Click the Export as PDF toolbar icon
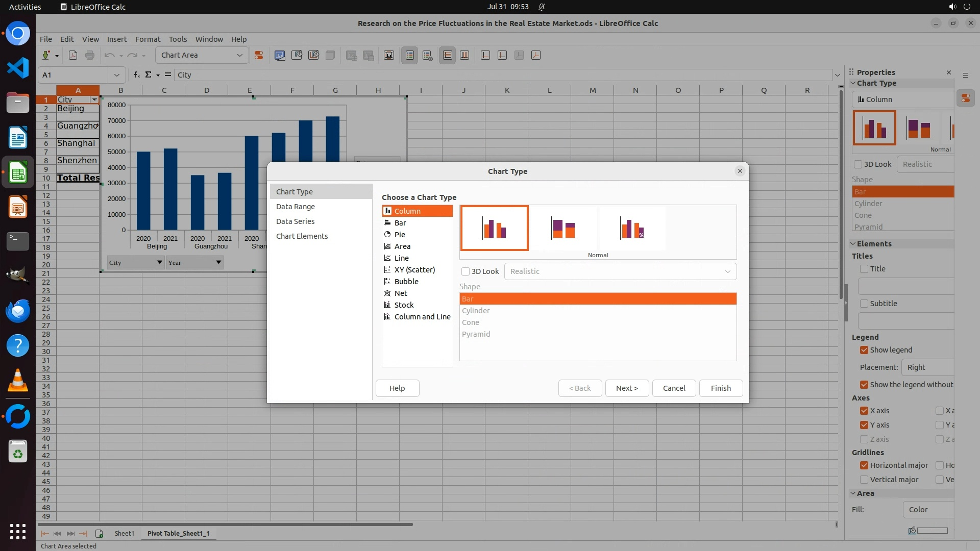The image size is (980, 551). point(73,55)
